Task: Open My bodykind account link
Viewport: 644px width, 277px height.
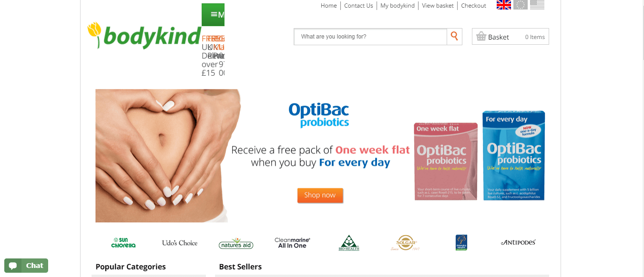Action: tap(398, 6)
